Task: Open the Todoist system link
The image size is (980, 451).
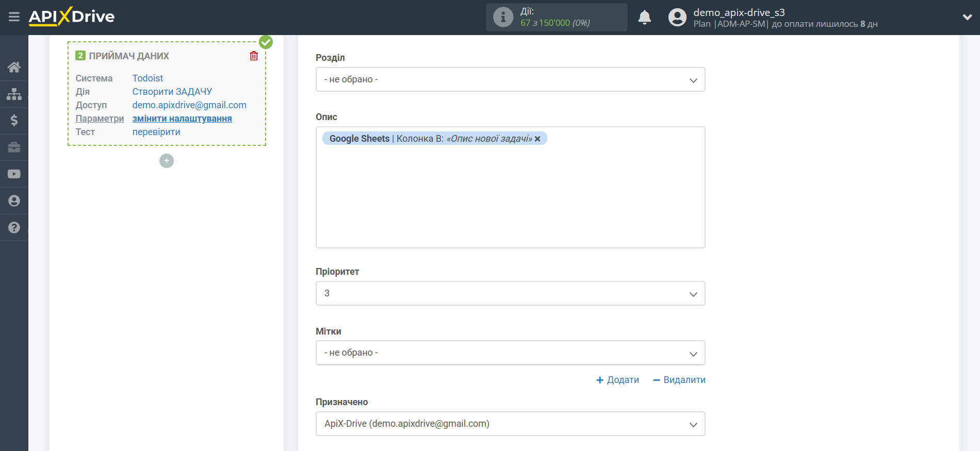Action: (148, 78)
